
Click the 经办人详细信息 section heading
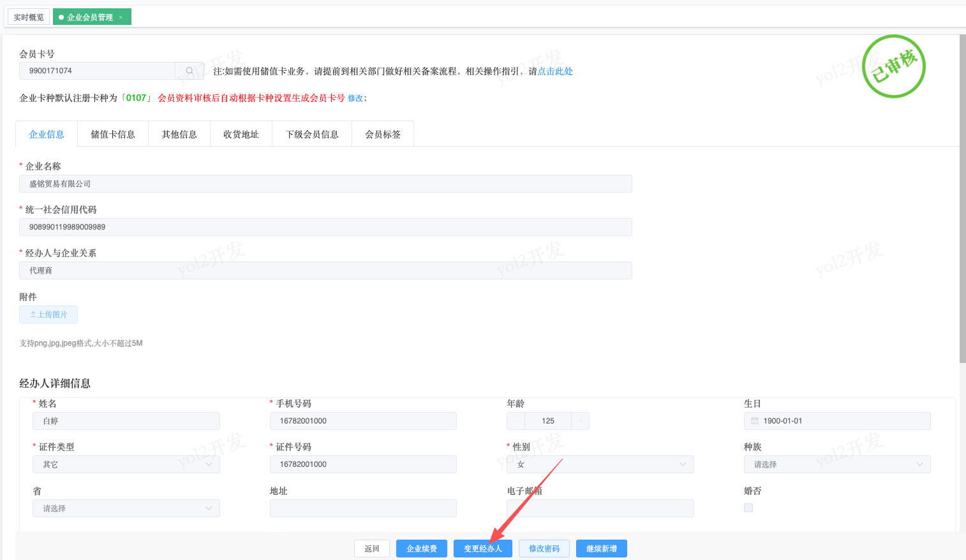(x=55, y=383)
